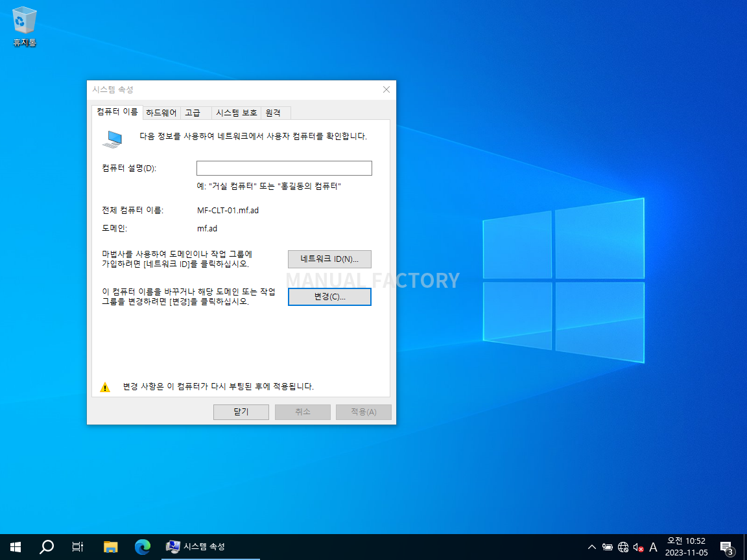Click the disabled 적용(A) button
The width and height of the screenshot is (747, 560).
364,412
